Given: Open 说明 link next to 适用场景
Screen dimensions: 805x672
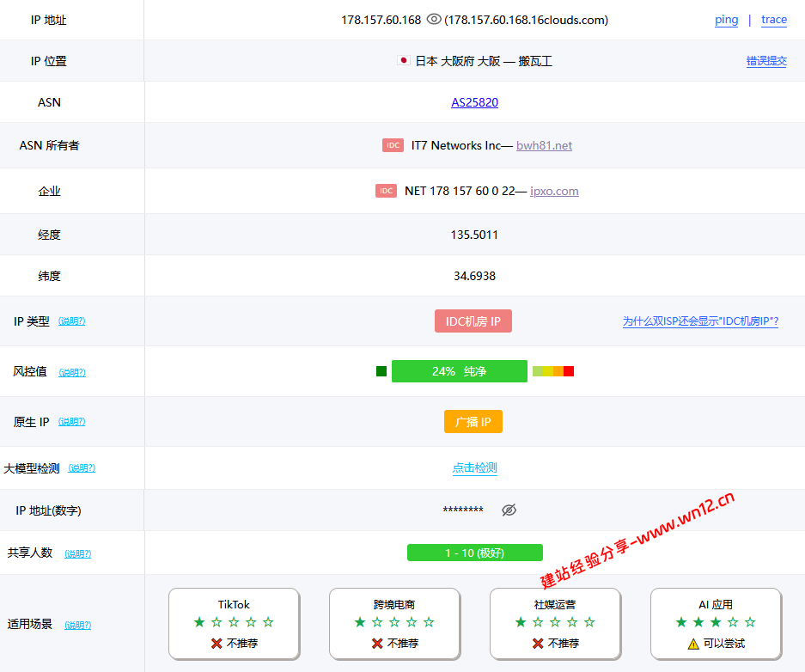Looking at the screenshot, I should [x=78, y=625].
